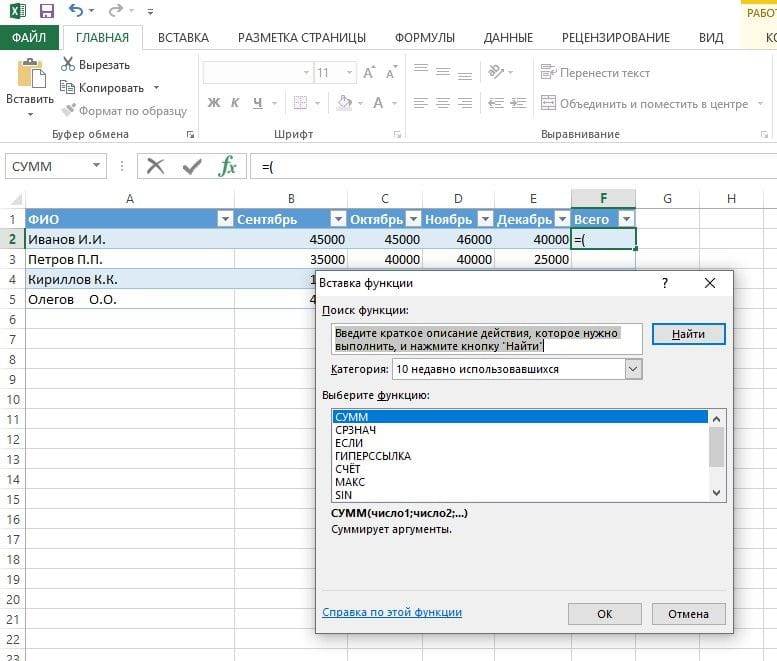Screen dimensions: 777x661
Task: Increase font size with large A icon
Action: (x=369, y=73)
